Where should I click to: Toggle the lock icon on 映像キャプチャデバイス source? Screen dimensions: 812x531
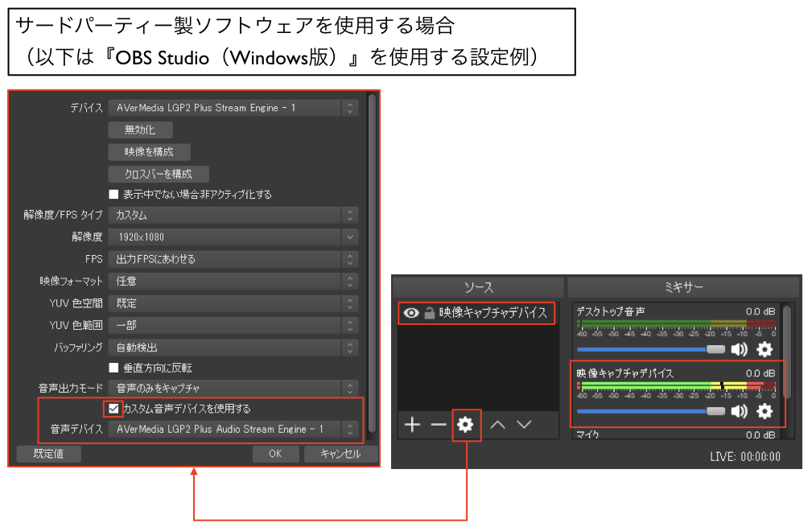point(429,313)
